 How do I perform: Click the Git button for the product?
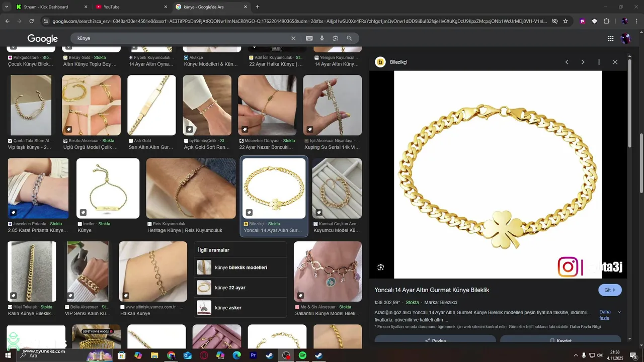610,290
